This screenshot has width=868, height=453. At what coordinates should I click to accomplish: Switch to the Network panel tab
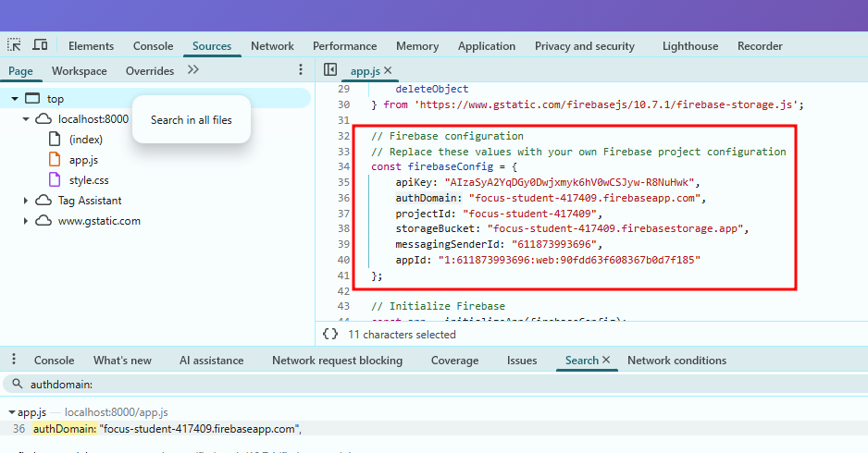[272, 46]
